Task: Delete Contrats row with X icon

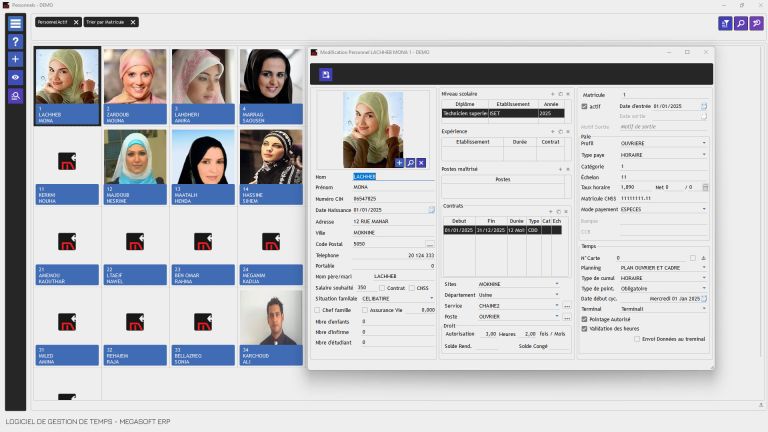Action: 566,212
